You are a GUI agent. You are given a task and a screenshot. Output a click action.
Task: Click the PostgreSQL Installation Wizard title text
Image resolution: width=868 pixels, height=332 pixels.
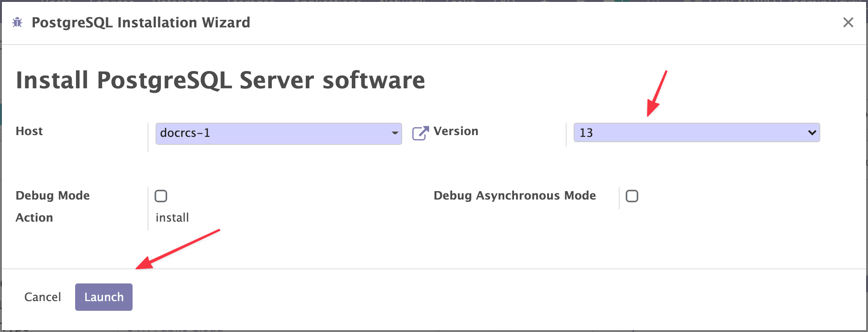pos(141,23)
